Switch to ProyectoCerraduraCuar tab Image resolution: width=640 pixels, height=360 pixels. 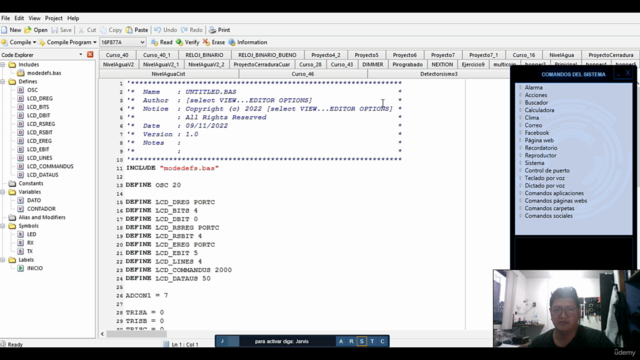(262, 64)
